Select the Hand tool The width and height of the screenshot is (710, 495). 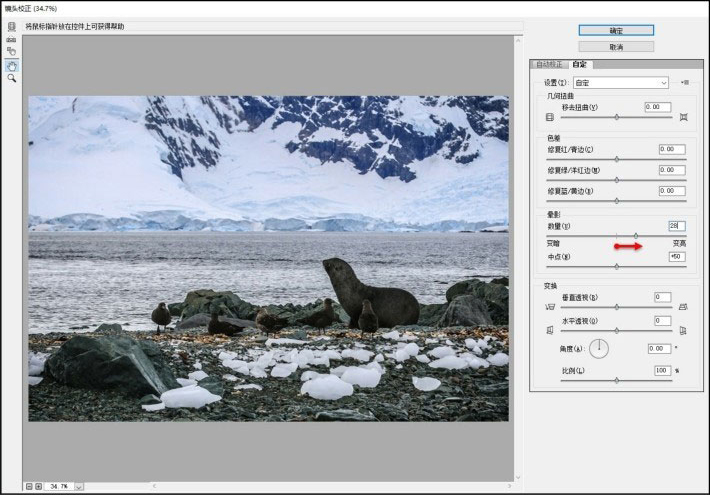pyautogui.click(x=12, y=65)
